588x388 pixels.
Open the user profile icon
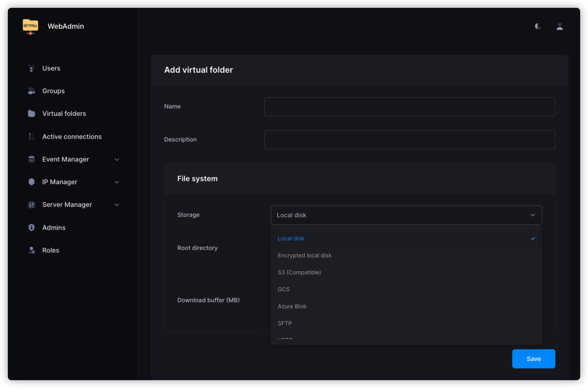tap(560, 27)
